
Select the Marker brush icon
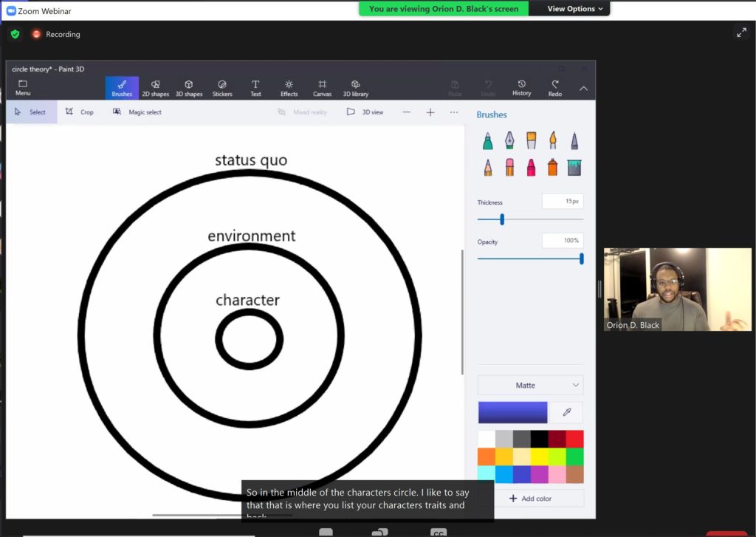(x=487, y=140)
